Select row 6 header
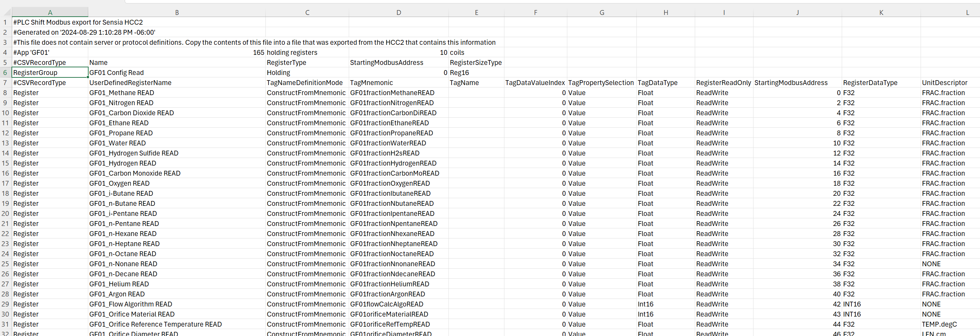Viewport: 980px width, 336px height. (5, 73)
